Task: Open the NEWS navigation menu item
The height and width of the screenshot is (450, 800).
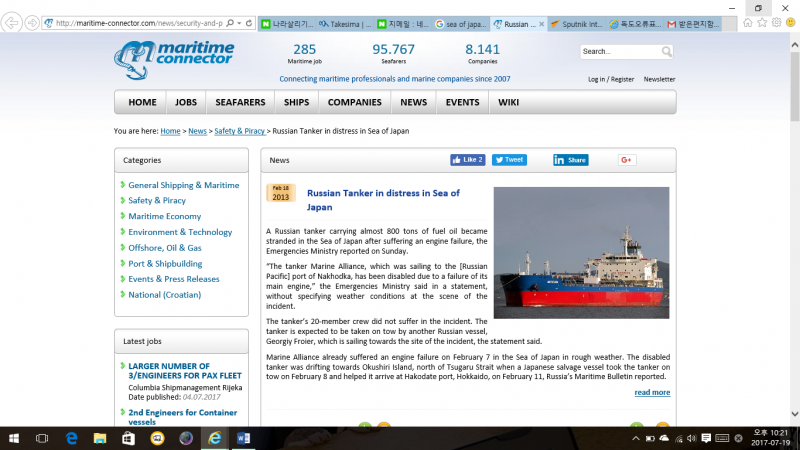Action: pos(413,102)
